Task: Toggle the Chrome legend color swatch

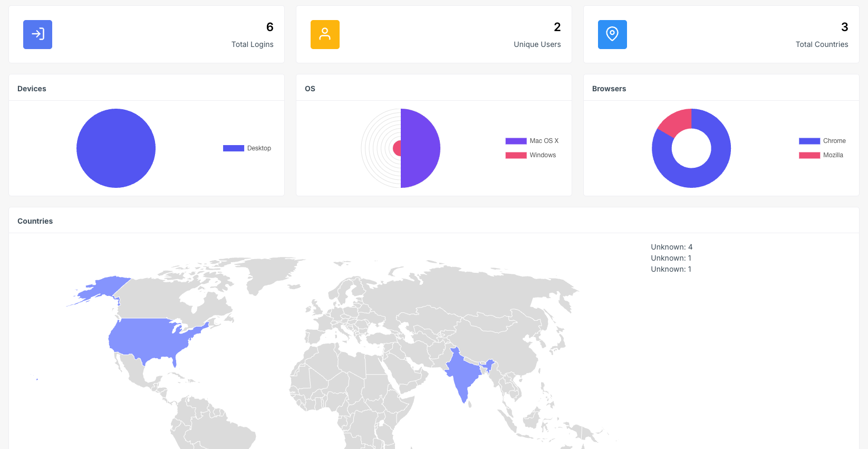Action: point(809,141)
